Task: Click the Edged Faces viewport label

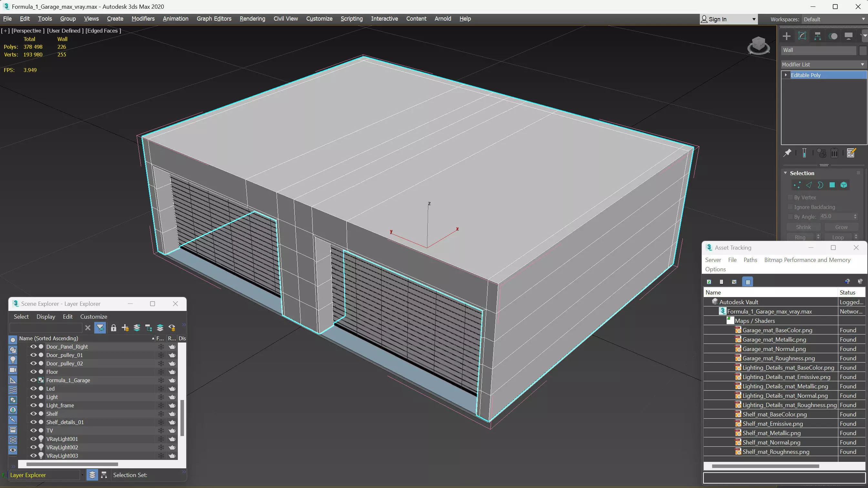Action: tap(103, 31)
